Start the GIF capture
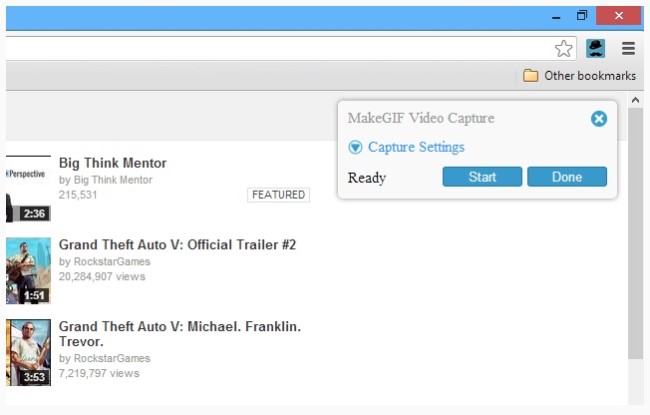The height and width of the screenshot is (415, 650). 482,177
